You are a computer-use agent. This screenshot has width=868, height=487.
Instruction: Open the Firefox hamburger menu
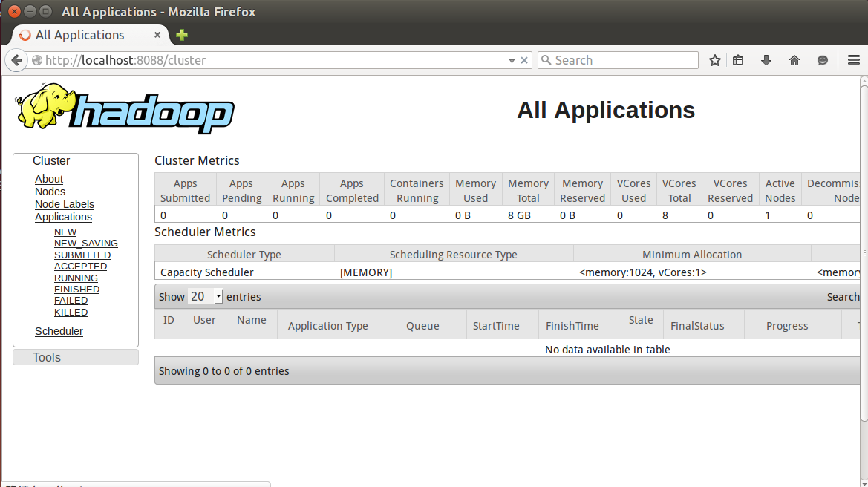(x=854, y=60)
